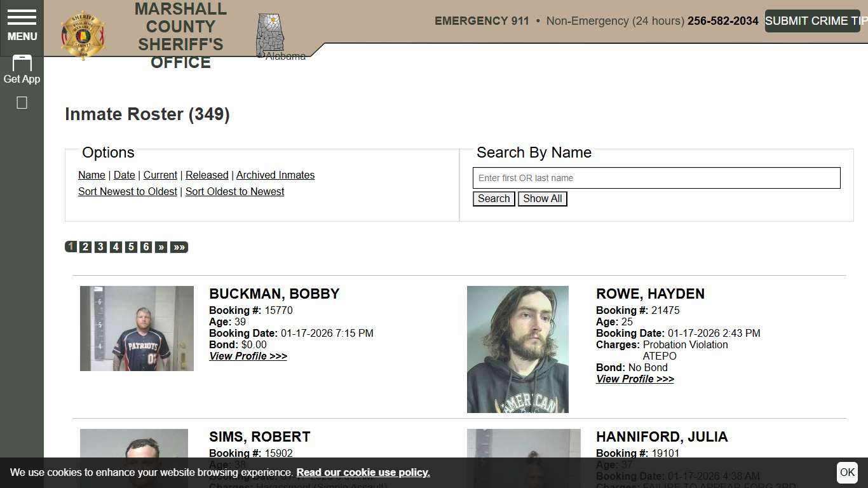The height and width of the screenshot is (488, 868).
Task: View profile for Rowe, Hayden
Action: point(634,379)
